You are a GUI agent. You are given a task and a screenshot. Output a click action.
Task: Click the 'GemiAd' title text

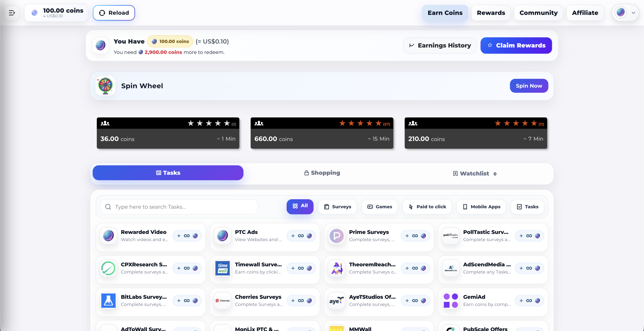pos(474,297)
